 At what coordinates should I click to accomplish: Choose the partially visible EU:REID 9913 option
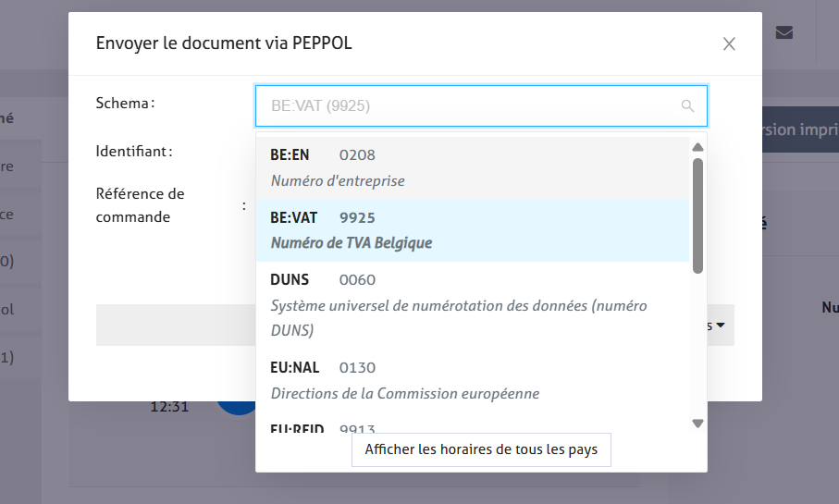[x=473, y=428]
